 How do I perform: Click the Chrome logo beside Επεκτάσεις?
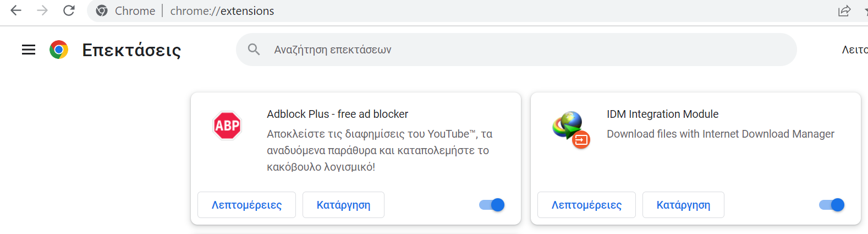[59, 50]
